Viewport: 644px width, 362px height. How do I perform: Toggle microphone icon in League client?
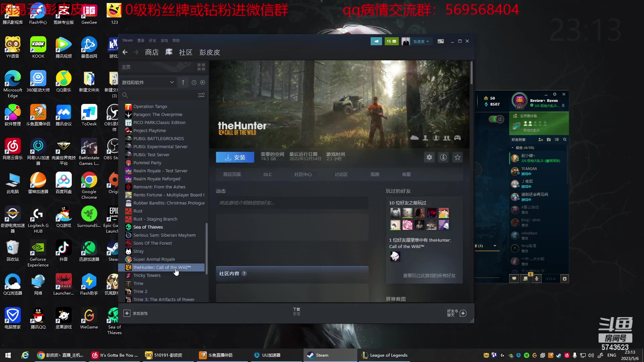coord(537,279)
